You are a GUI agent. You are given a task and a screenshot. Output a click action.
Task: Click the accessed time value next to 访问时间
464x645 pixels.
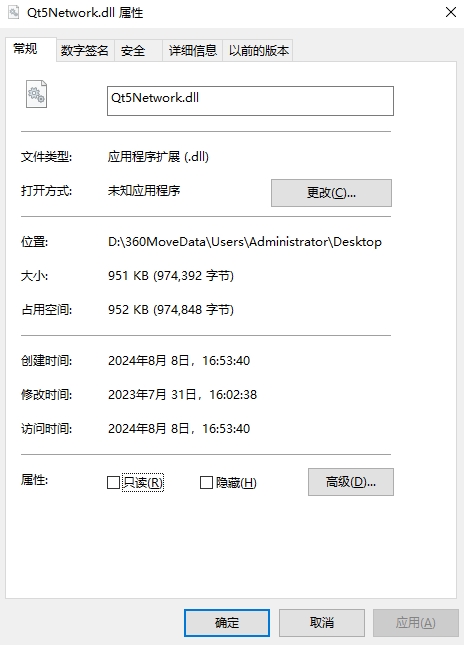pos(179,429)
